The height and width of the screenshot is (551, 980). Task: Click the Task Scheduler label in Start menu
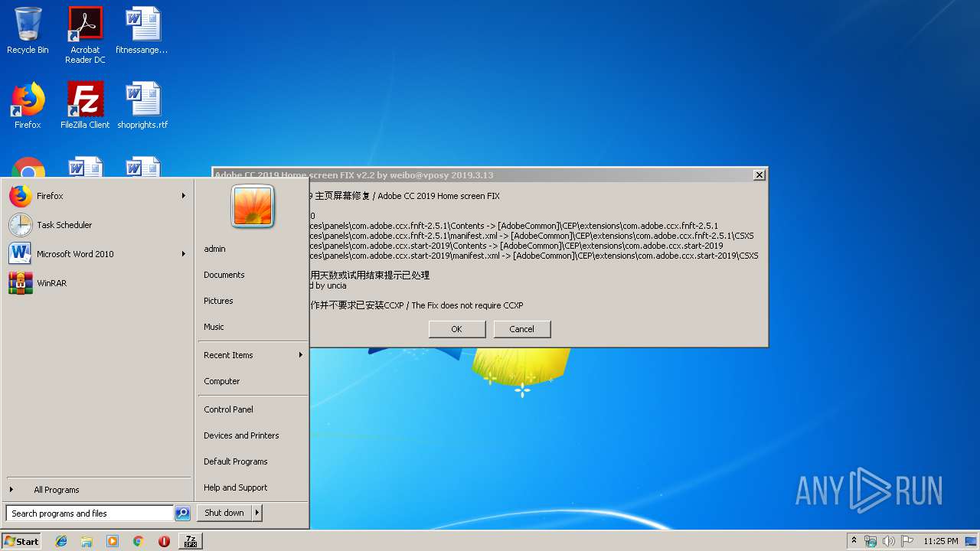(64, 225)
